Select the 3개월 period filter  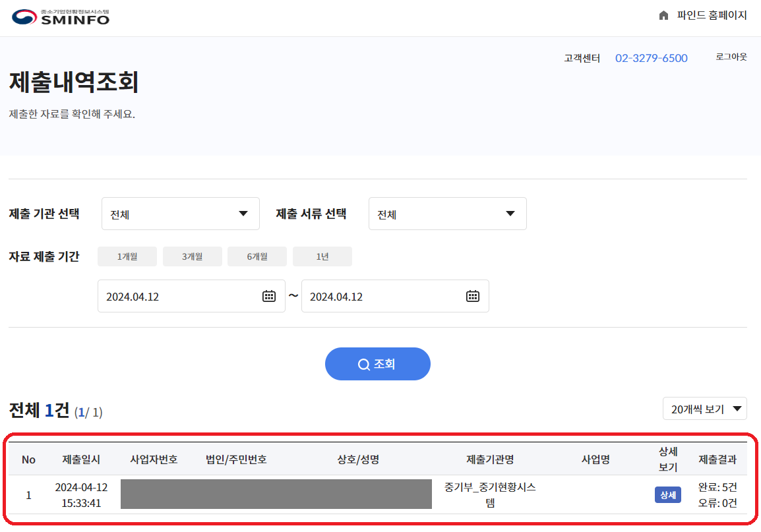(x=192, y=256)
